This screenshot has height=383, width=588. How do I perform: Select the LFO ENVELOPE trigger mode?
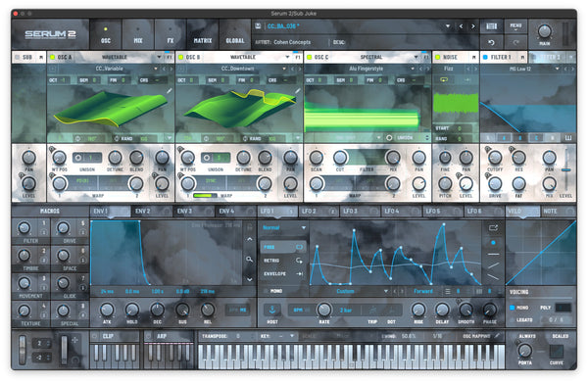pos(283,274)
